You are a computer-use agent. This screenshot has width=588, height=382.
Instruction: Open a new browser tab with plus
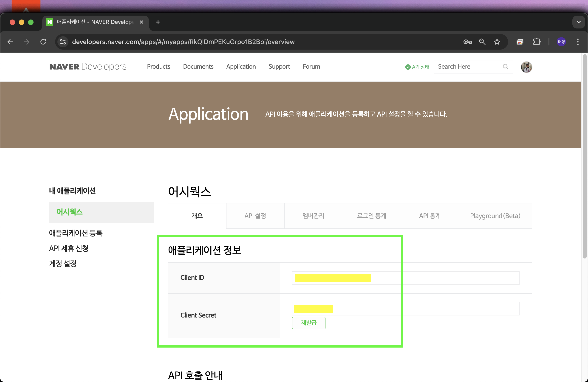click(x=158, y=22)
